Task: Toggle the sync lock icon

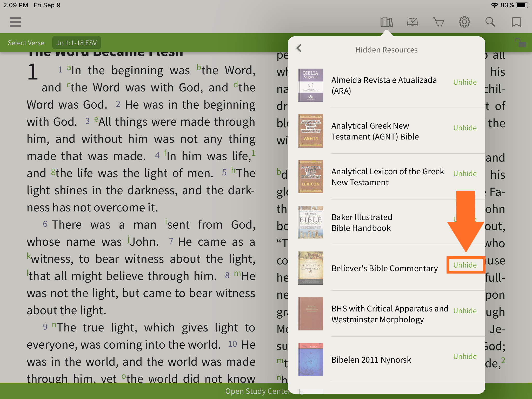Action: click(520, 43)
